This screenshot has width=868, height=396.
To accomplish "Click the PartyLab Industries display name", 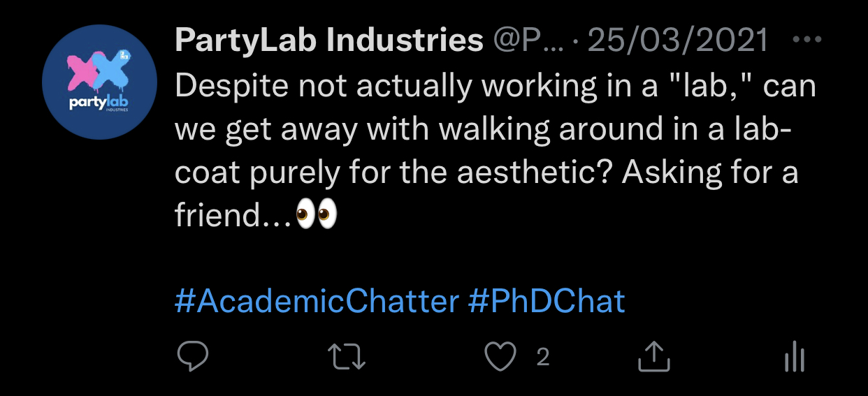I will (328, 42).
